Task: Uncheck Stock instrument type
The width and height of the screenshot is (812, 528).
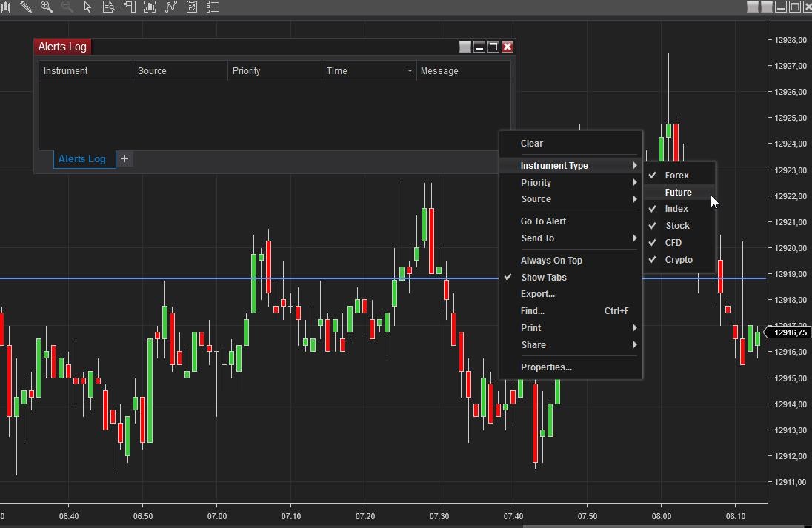Action: click(679, 226)
